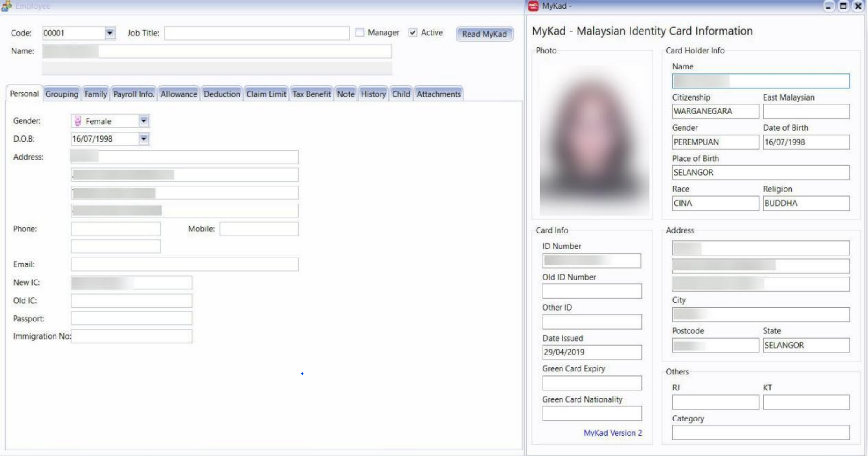This screenshot has width=868, height=456.
Task: Enable the Manager checkbox
Action: [360, 33]
